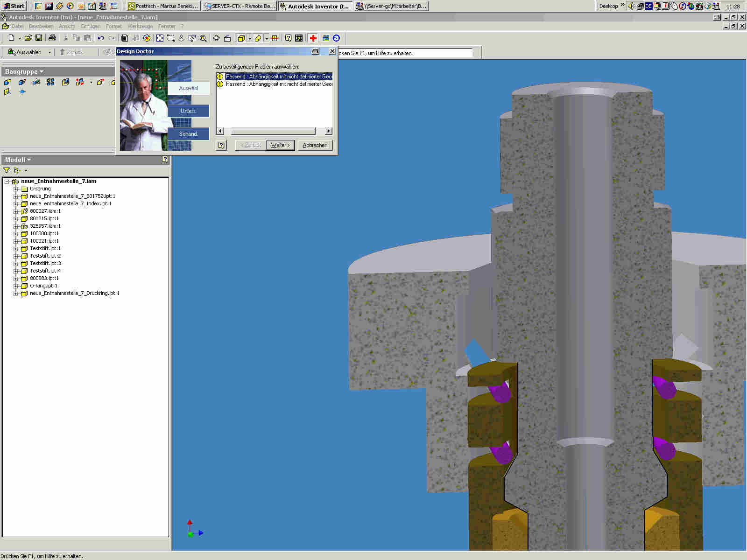Click the Zoom All view icon
The image size is (747, 560).
pyautogui.click(x=160, y=38)
